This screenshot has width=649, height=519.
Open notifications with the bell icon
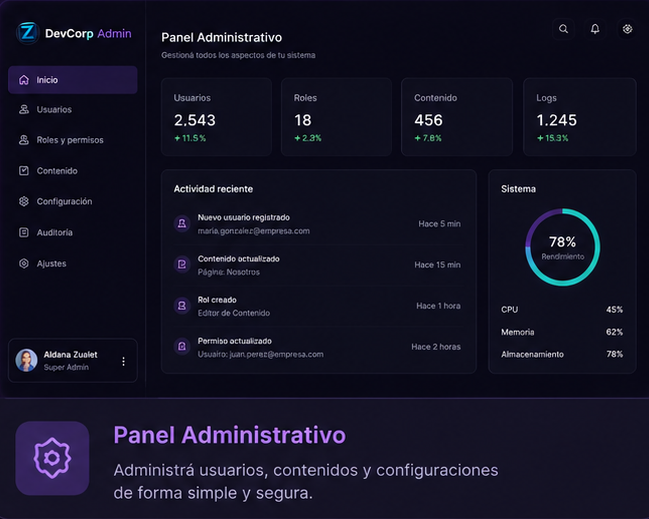click(595, 29)
